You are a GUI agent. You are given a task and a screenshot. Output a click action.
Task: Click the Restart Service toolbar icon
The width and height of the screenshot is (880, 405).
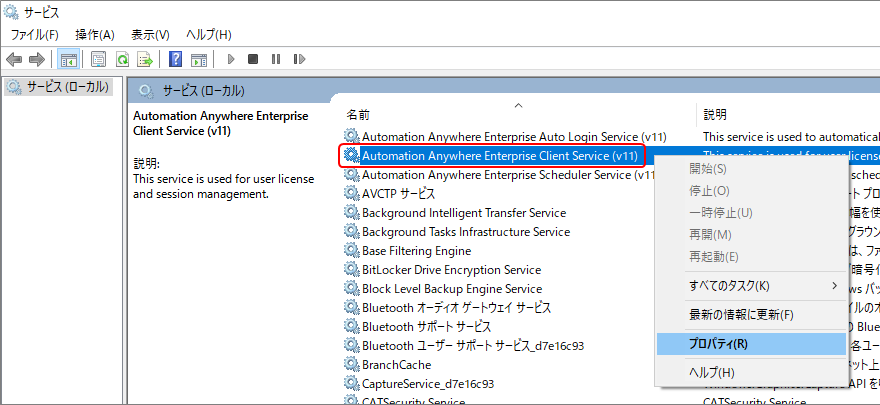click(x=299, y=59)
